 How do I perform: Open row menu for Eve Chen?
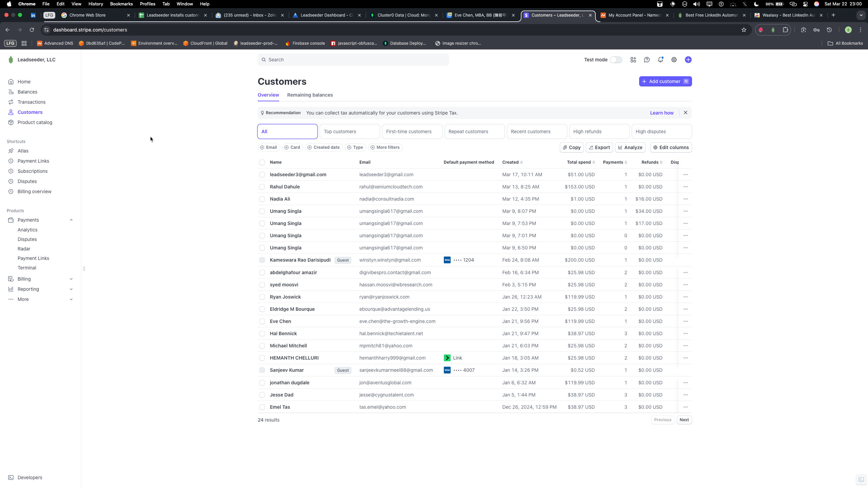[x=685, y=321]
